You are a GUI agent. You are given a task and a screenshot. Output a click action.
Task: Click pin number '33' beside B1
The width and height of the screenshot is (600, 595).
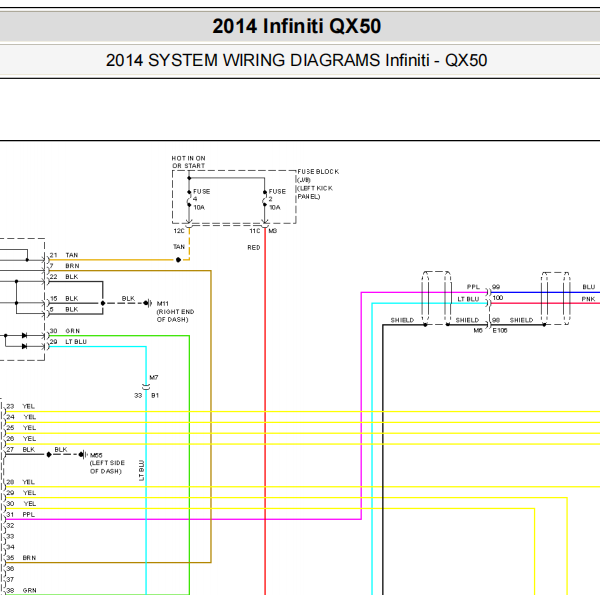[138, 395]
